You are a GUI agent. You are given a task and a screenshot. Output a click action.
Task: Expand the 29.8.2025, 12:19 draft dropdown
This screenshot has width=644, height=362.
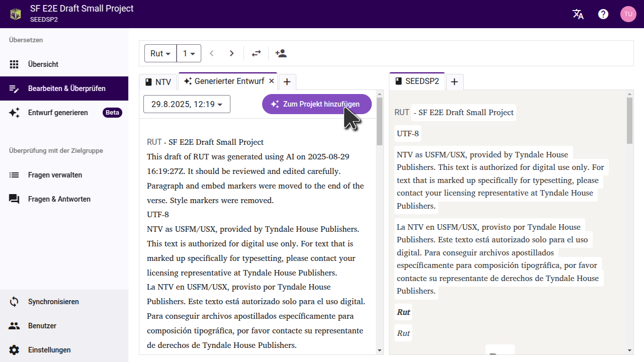[187, 105]
